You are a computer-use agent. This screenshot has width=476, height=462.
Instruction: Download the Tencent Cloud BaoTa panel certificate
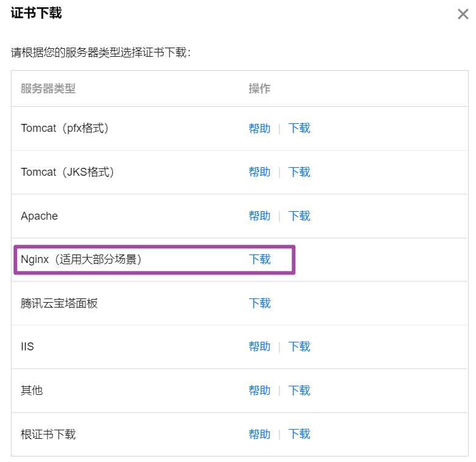259,303
